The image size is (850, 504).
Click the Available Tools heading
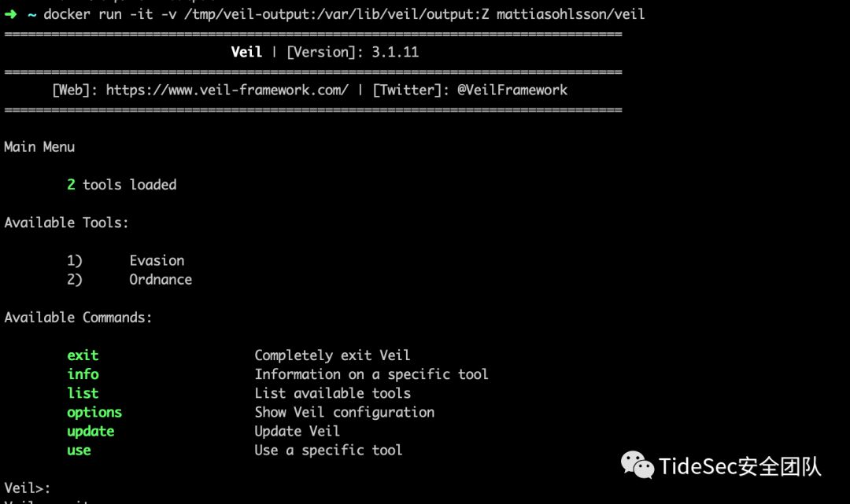pos(66,223)
